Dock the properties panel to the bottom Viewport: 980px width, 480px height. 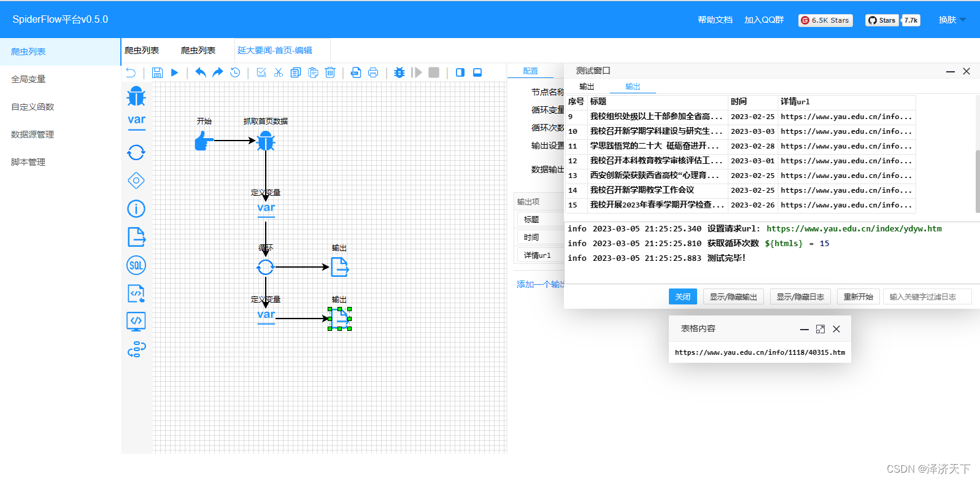477,72
